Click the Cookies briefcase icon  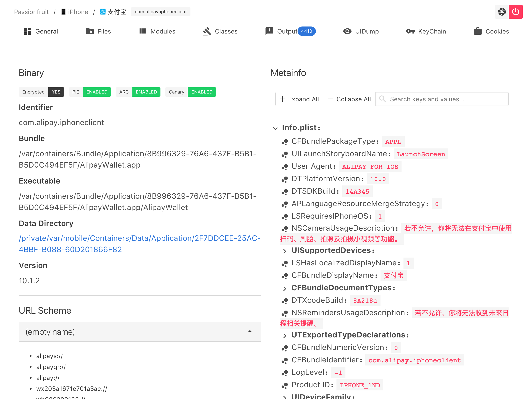[478, 31]
